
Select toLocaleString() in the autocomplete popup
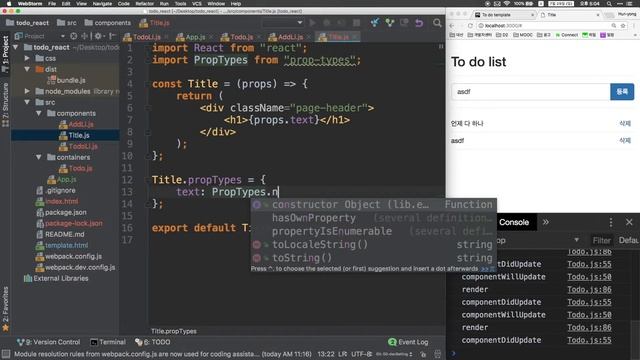pyautogui.click(x=373, y=244)
